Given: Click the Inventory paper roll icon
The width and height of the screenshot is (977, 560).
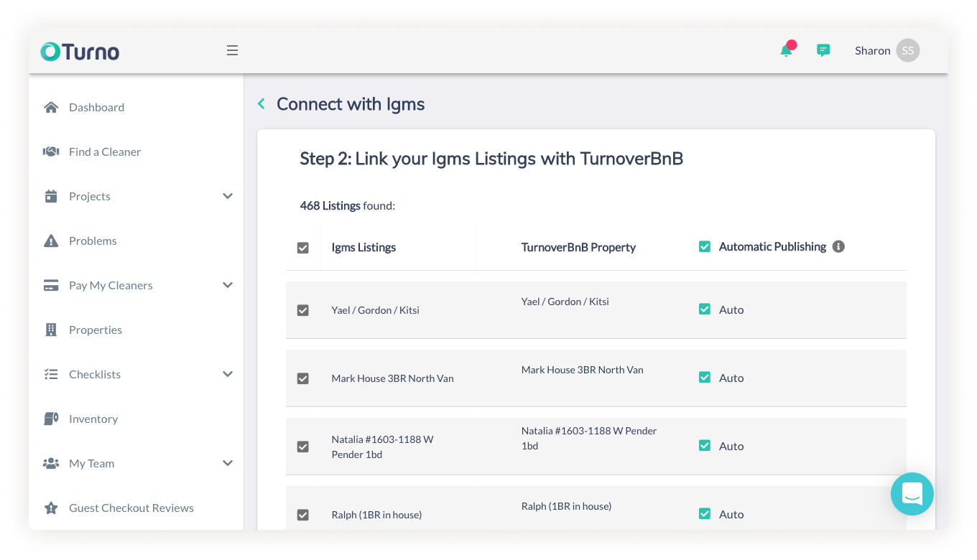Looking at the screenshot, I should click(x=51, y=419).
